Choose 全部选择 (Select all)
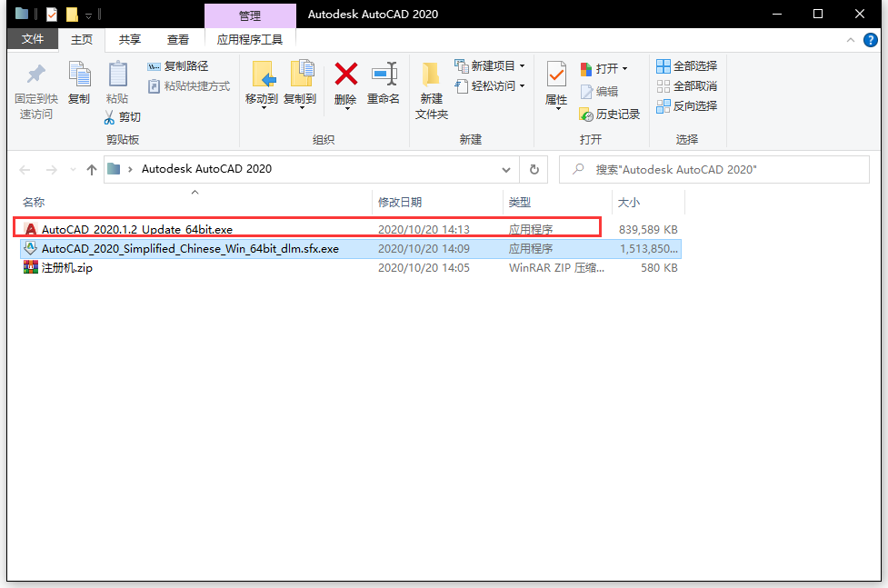 click(x=687, y=65)
